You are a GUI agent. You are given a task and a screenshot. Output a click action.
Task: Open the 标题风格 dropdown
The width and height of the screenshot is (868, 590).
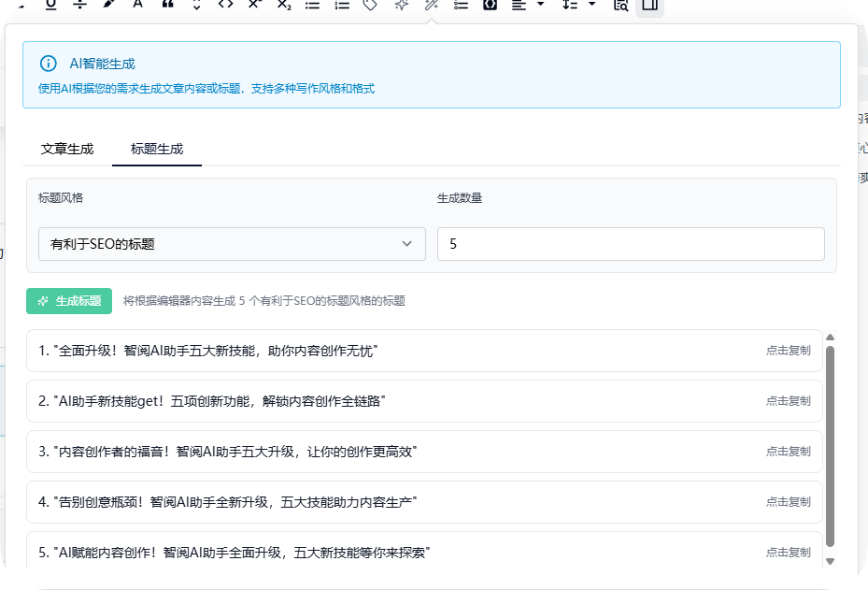(x=232, y=244)
